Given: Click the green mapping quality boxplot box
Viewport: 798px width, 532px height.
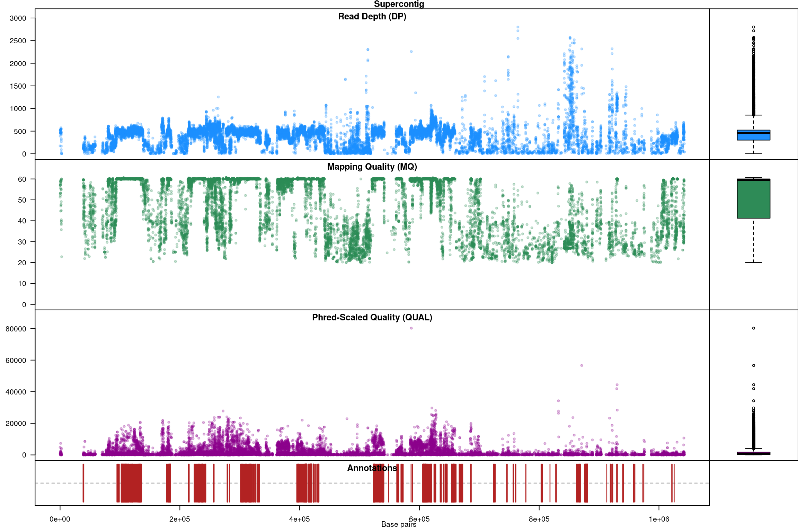Looking at the screenshot, I should pos(753,199).
